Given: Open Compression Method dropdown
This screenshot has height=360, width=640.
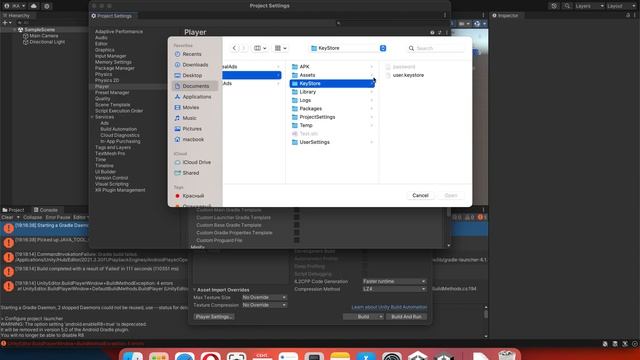Looking at the screenshot, I should pos(394,289).
